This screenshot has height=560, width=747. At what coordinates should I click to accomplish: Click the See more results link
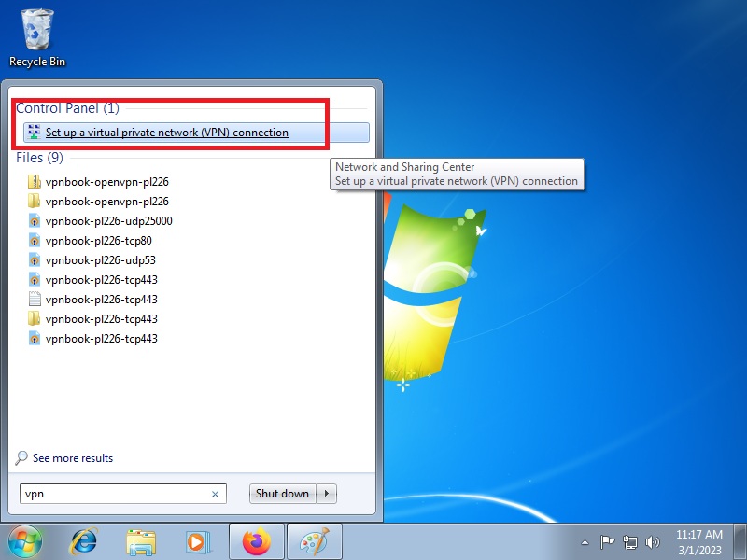72,458
